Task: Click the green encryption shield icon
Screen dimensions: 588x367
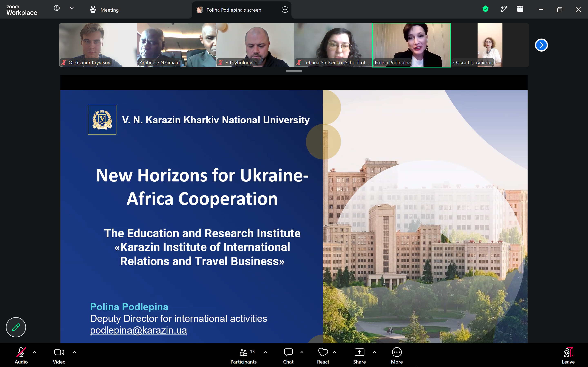Action: pos(485,9)
